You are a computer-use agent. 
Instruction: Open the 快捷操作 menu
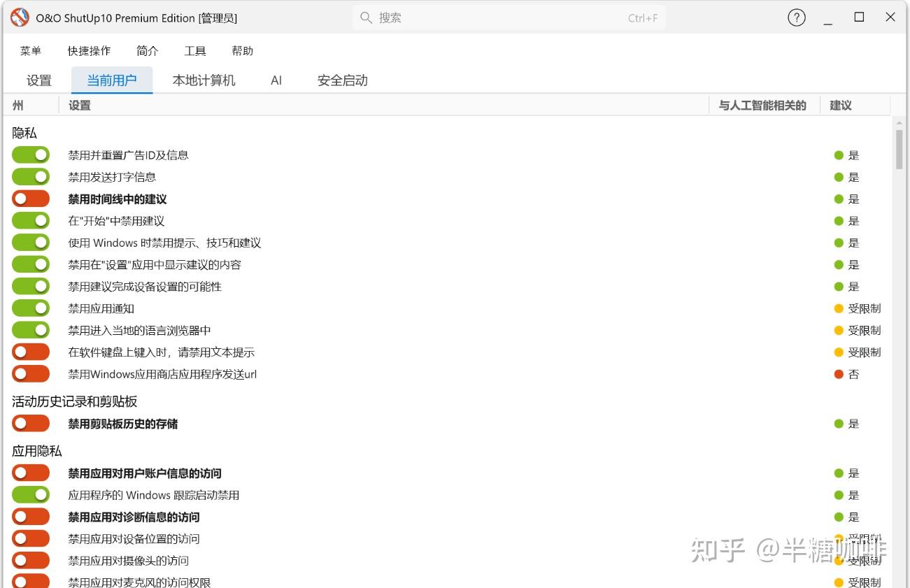click(89, 51)
